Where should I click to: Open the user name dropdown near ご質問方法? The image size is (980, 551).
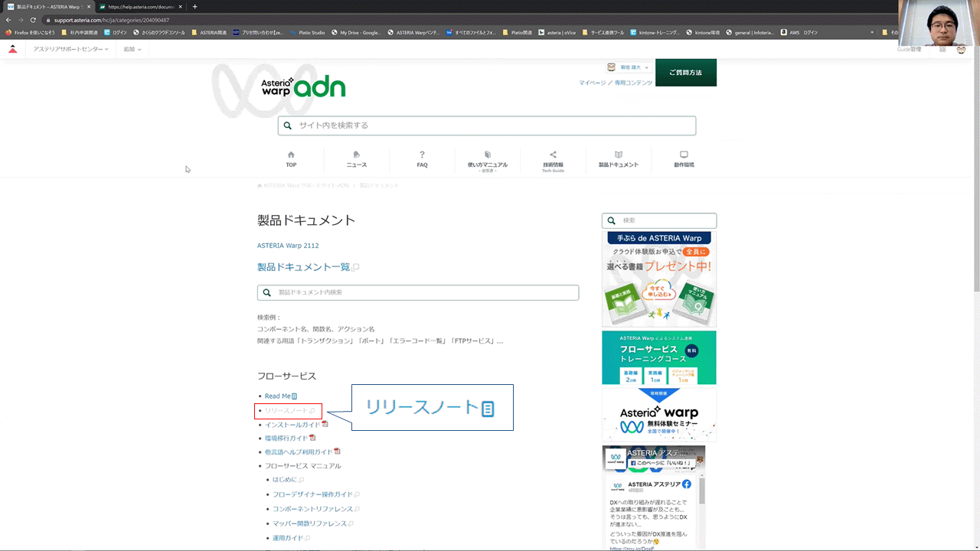pos(628,67)
